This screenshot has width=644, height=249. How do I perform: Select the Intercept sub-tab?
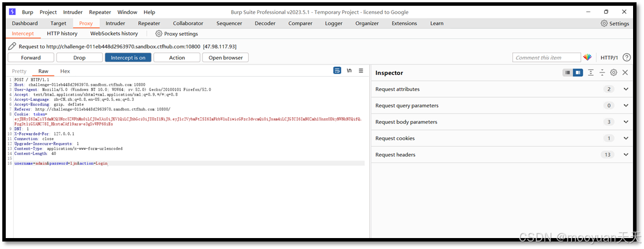tap(23, 34)
